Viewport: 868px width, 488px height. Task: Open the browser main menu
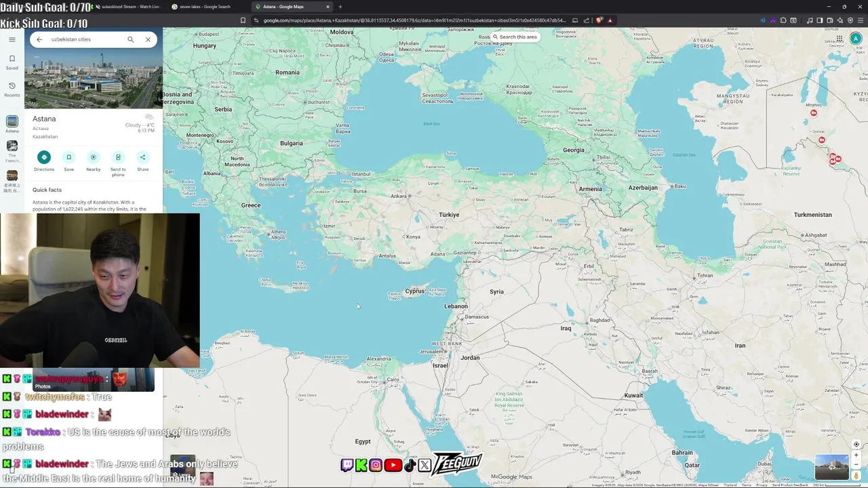click(x=861, y=20)
